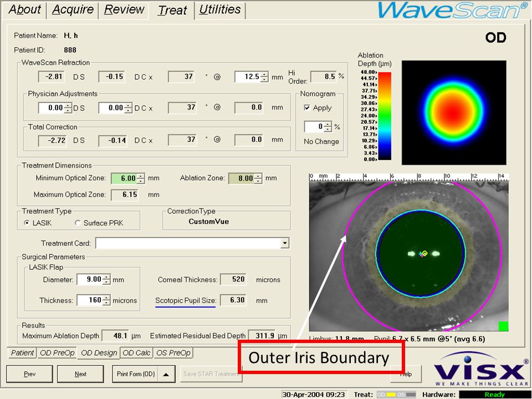Click the Total Correction cylinder field
The height and width of the screenshot is (399, 532).
point(113,140)
